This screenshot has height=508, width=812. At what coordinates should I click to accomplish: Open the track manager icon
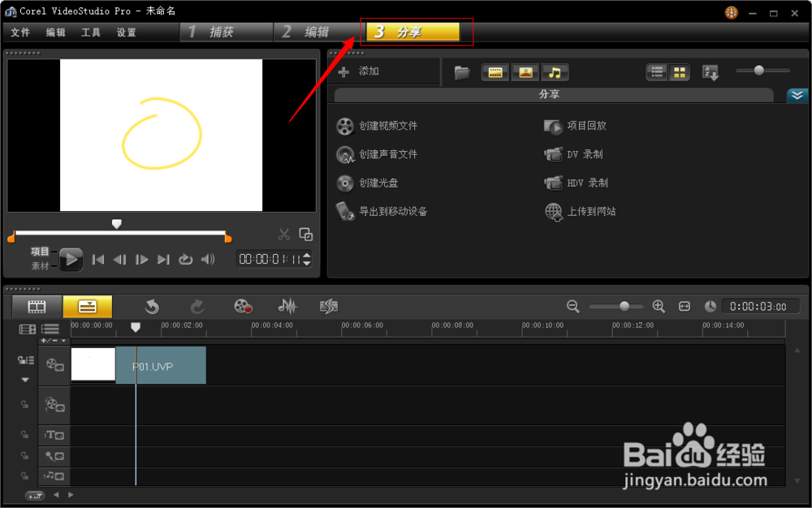50,329
